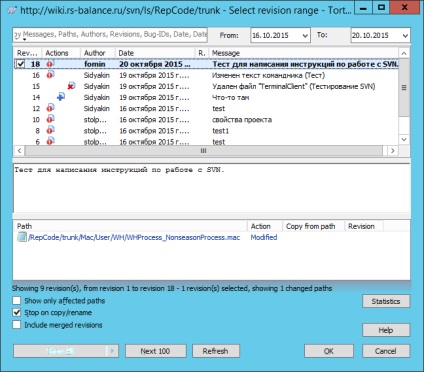The height and width of the screenshot is (372, 424).
Task: Click the Show All button
Action: coord(60,351)
